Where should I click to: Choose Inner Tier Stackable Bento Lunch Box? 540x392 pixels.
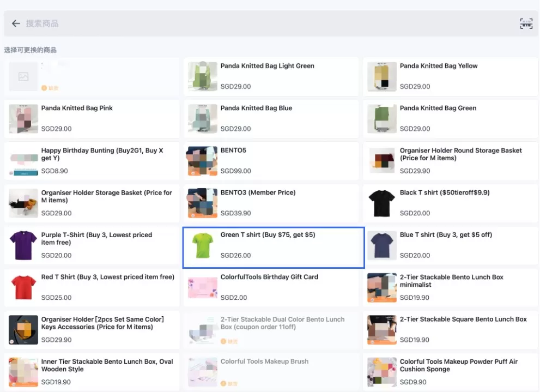pos(92,371)
